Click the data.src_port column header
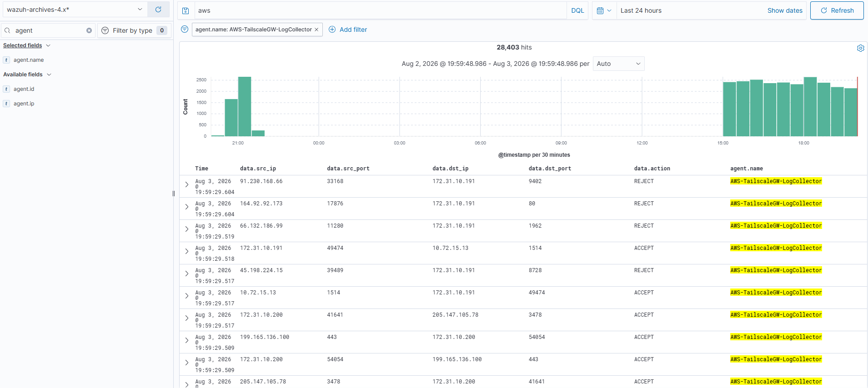This screenshot has height=388, width=868. click(x=348, y=169)
